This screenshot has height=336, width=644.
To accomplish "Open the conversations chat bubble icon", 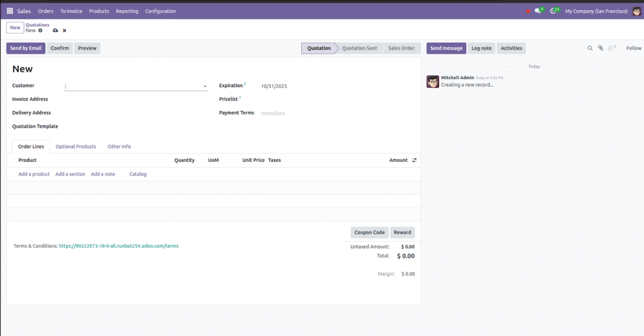I will point(538,11).
